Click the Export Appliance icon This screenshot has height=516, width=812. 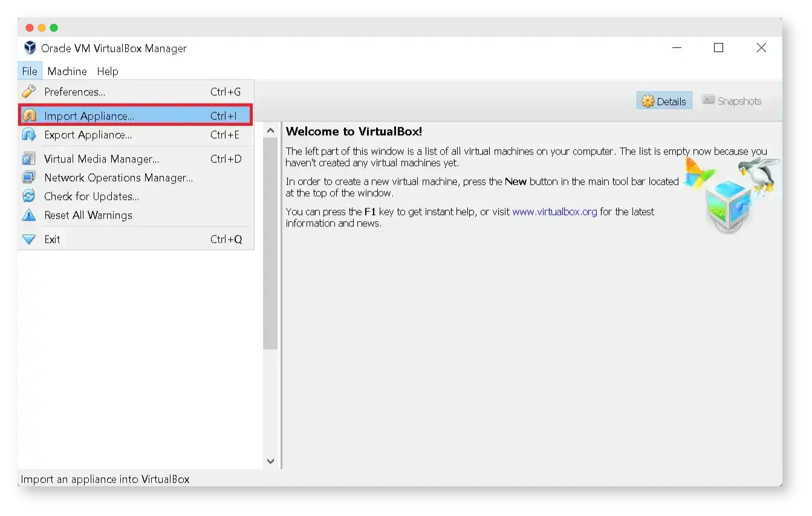click(29, 135)
